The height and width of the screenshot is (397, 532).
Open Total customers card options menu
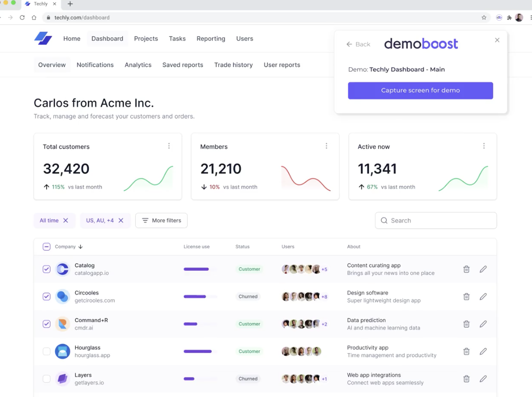tap(169, 146)
